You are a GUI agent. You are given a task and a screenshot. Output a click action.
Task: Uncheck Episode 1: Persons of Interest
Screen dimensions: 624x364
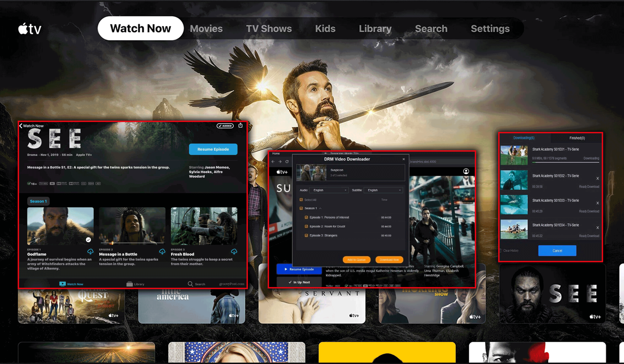point(306,217)
